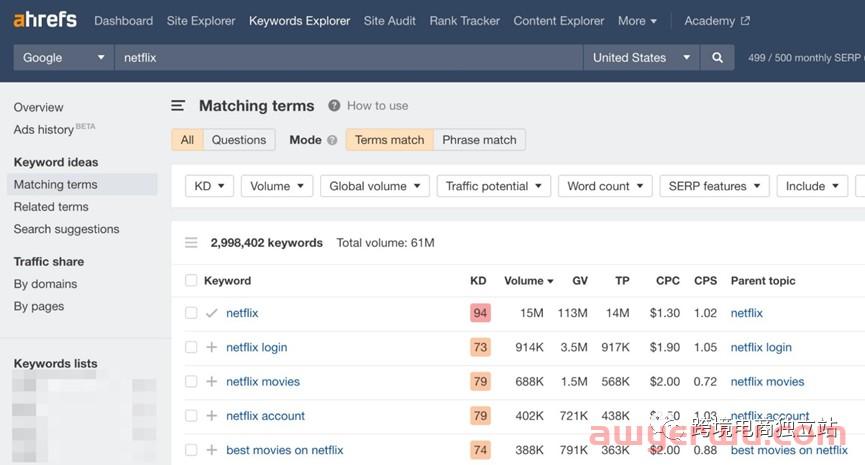Click the KD 74 badge for best movies
The image size is (865, 465).
tap(480, 450)
